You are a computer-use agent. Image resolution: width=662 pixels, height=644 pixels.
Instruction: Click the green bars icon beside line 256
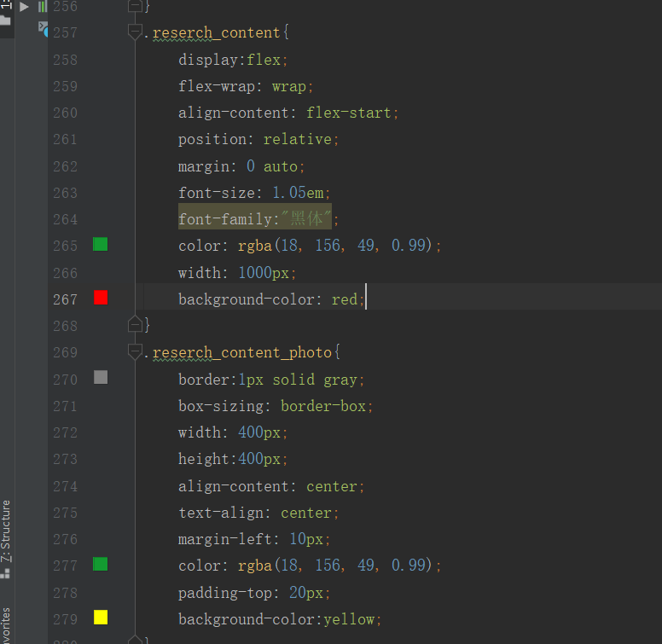42,7
